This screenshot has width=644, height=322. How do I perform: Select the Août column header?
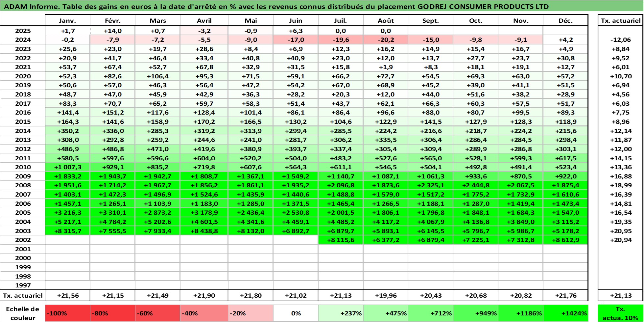point(386,20)
